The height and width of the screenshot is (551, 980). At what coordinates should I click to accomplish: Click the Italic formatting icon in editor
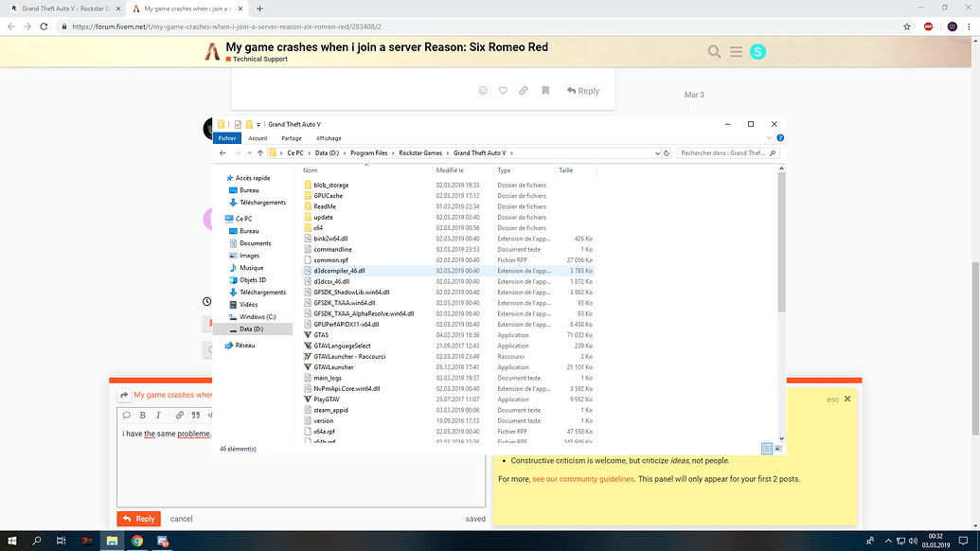click(158, 415)
